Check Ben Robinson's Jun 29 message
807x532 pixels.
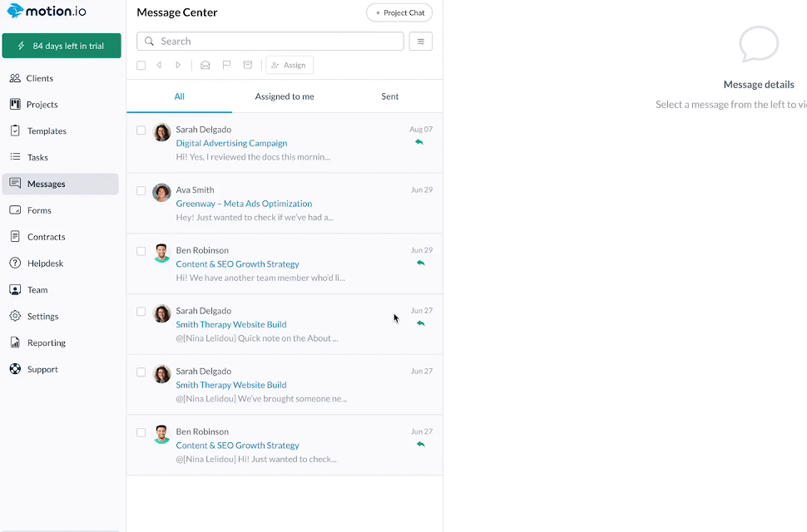[x=141, y=251]
